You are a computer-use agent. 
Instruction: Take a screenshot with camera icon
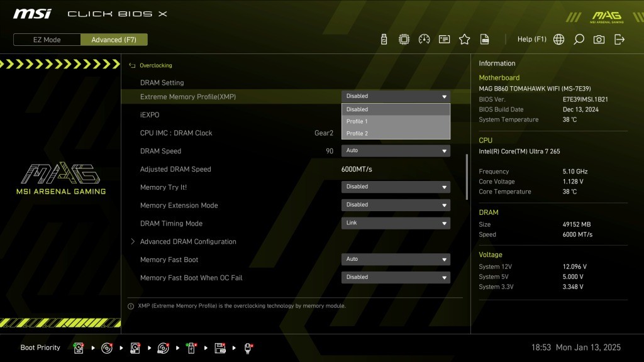point(599,40)
